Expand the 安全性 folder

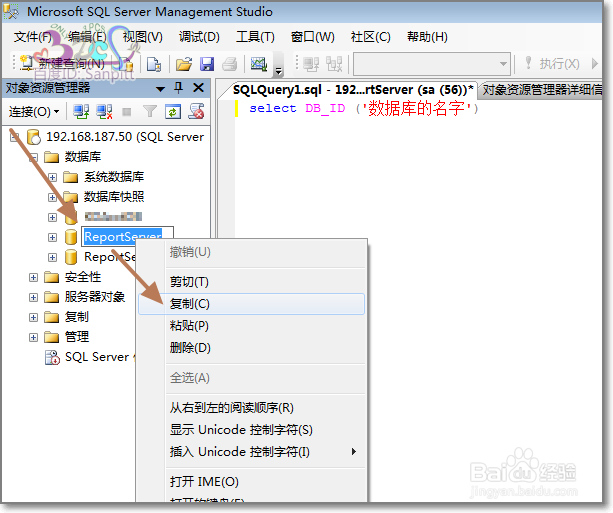coord(34,277)
